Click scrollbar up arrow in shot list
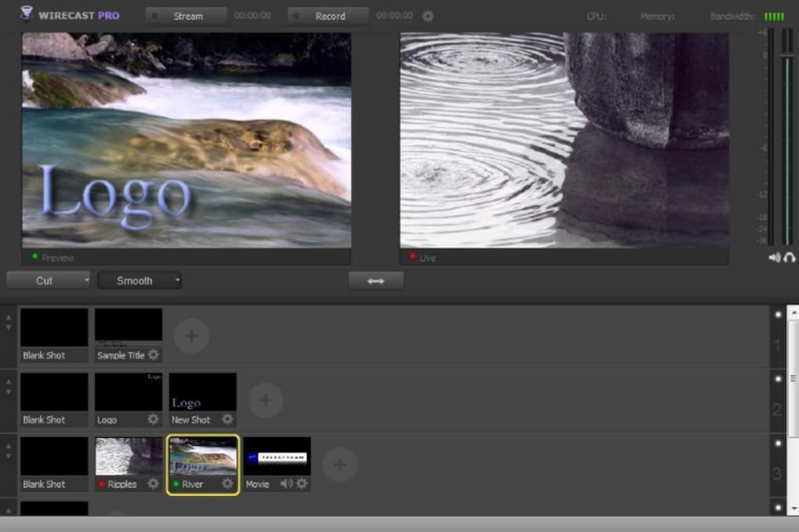799x532 pixels. (x=794, y=312)
